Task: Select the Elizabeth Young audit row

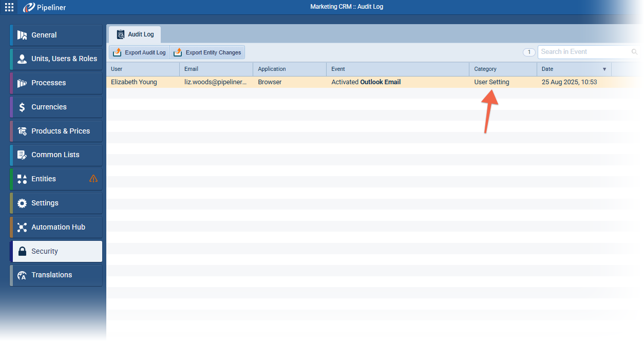Action: pyautogui.click(x=134, y=82)
